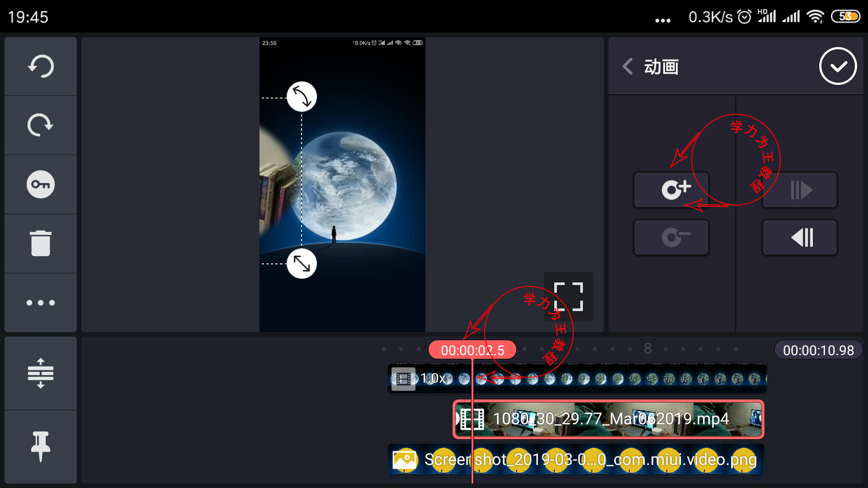868x488 pixels.
Task: Tap the undo arrow icon
Action: point(41,66)
